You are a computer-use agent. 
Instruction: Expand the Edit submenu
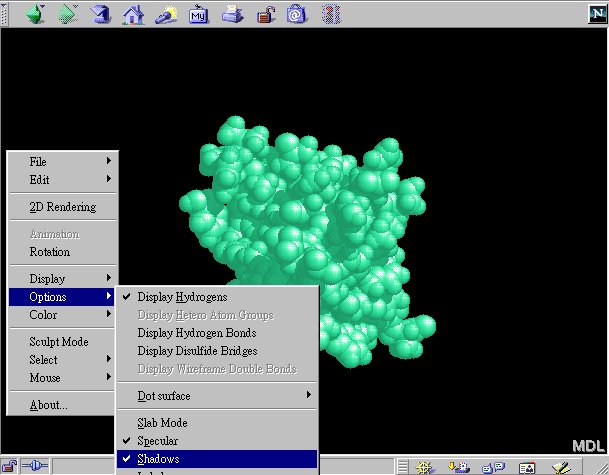pyautogui.click(x=63, y=180)
